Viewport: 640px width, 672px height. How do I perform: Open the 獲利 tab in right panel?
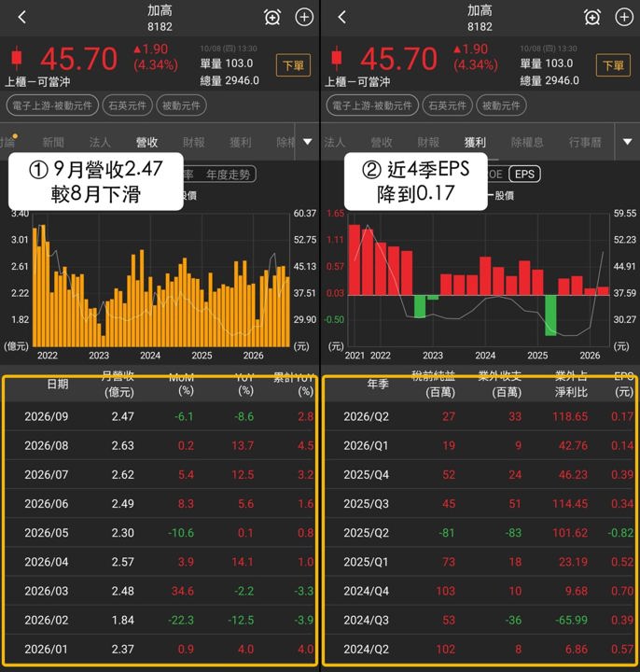[475, 142]
